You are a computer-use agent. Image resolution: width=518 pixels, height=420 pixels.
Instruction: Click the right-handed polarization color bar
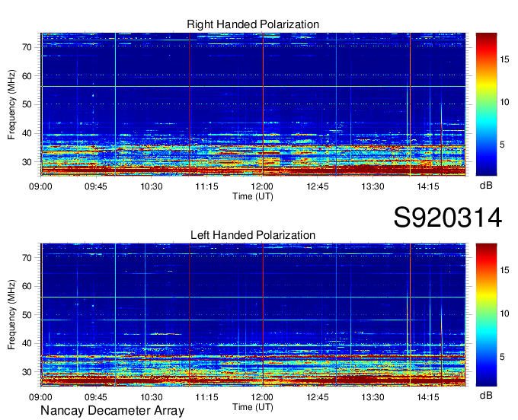[x=486, y=104]
